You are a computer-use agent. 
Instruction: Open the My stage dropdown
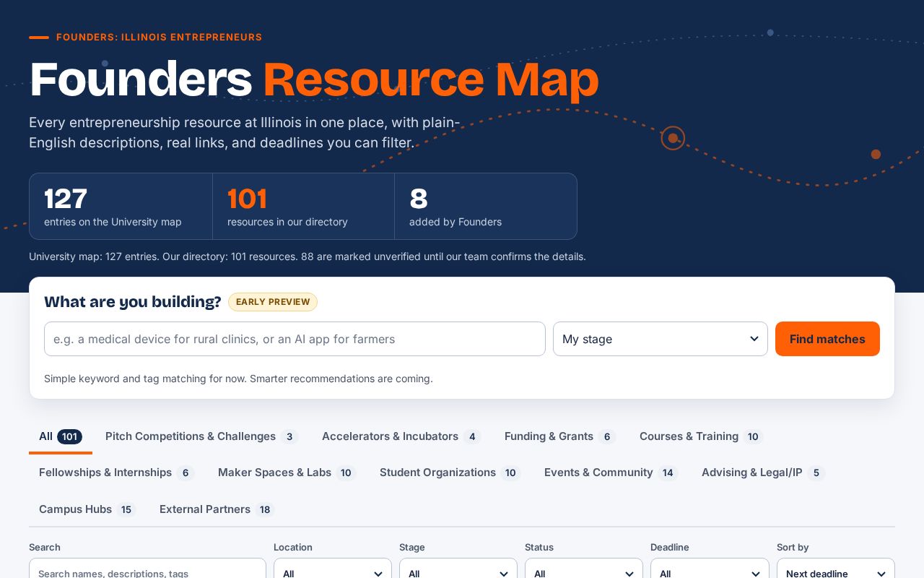click(661, 339)
